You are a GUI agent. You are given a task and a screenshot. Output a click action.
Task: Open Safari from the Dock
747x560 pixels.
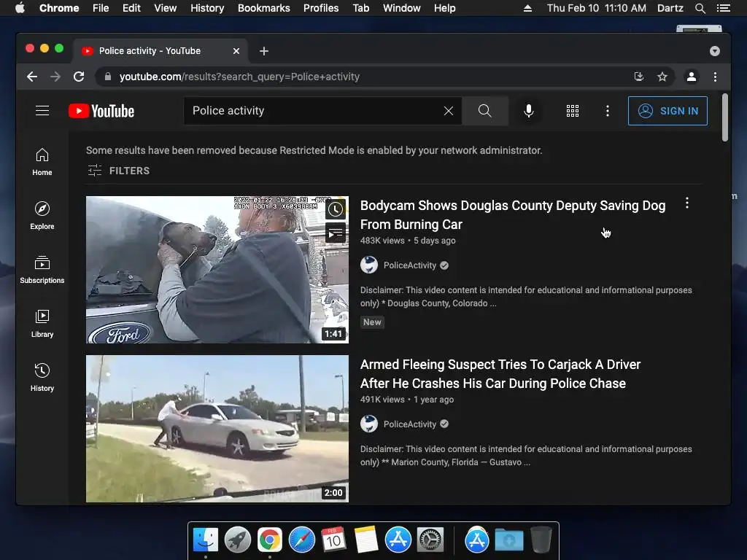tap(301, 540)
